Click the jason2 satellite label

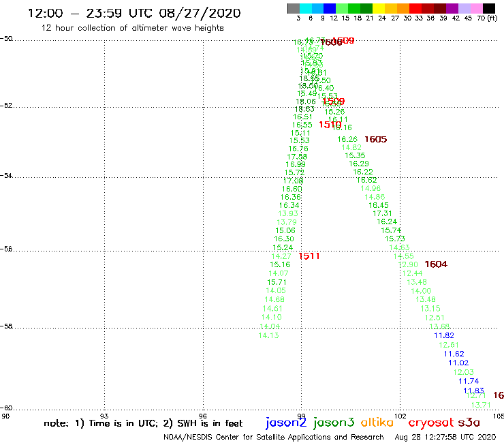click(x=286, y=423)
